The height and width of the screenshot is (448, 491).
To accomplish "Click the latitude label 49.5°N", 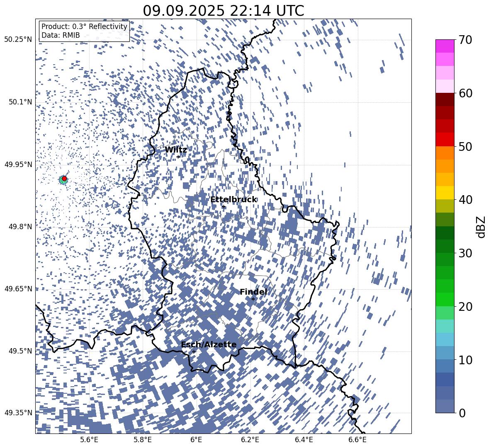I will click(20, 351).
